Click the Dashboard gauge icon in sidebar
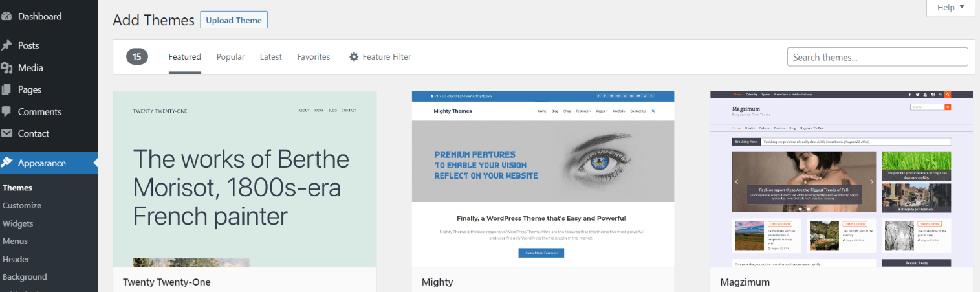The image size is (980, 292). (6, 17)
